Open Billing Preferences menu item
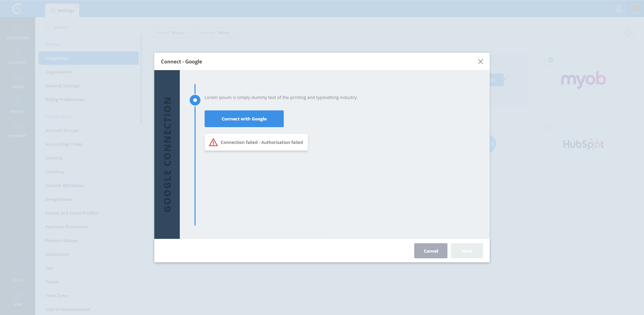This screenshot has height=315, width=644. point(65,100)
